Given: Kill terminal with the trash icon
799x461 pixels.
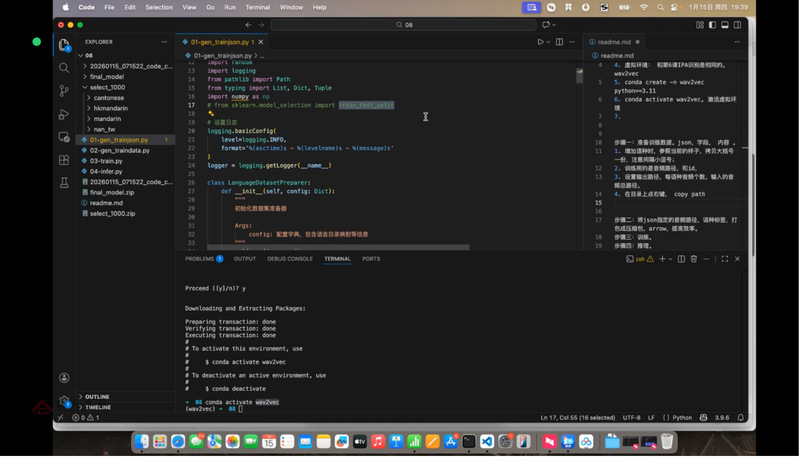Looking at the screenshot, I should (694, 259).
